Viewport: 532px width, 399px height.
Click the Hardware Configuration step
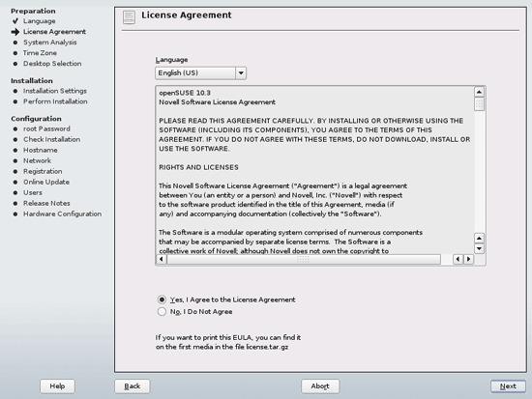[x=63, y=214]
